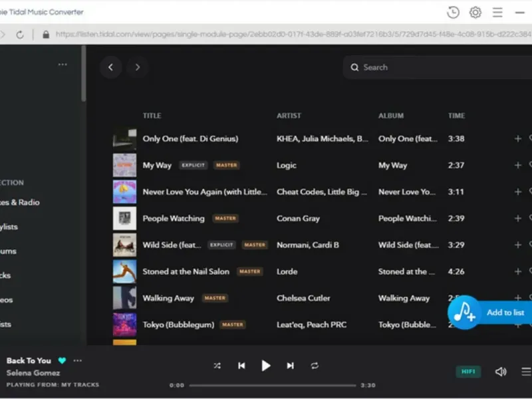The height and width of the screenshot is (399, 532).
Task: Skip to previous track
Action: coord(241,366)
